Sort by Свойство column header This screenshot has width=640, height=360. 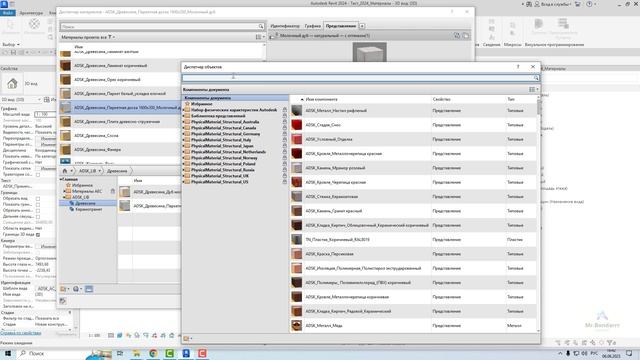[x=442, y=99]
